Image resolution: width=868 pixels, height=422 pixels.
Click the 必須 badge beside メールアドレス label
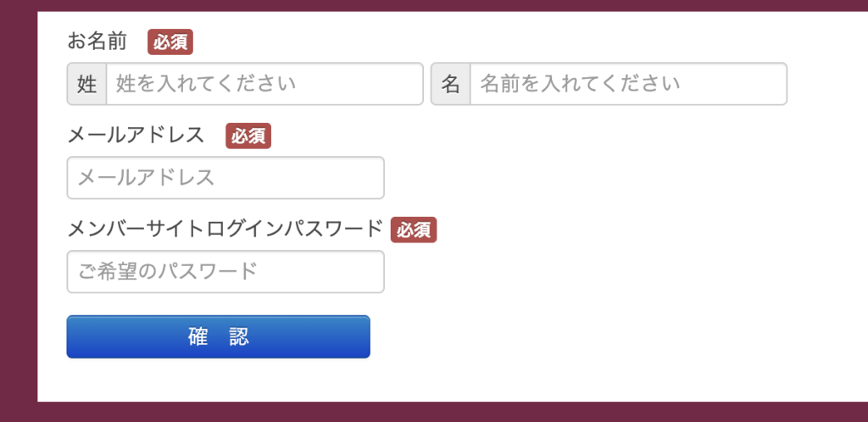pyautogui.click(x=248, y=136)
